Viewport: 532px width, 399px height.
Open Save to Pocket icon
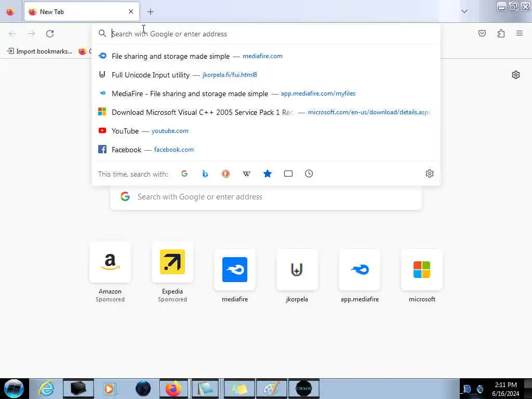(482, 33)
